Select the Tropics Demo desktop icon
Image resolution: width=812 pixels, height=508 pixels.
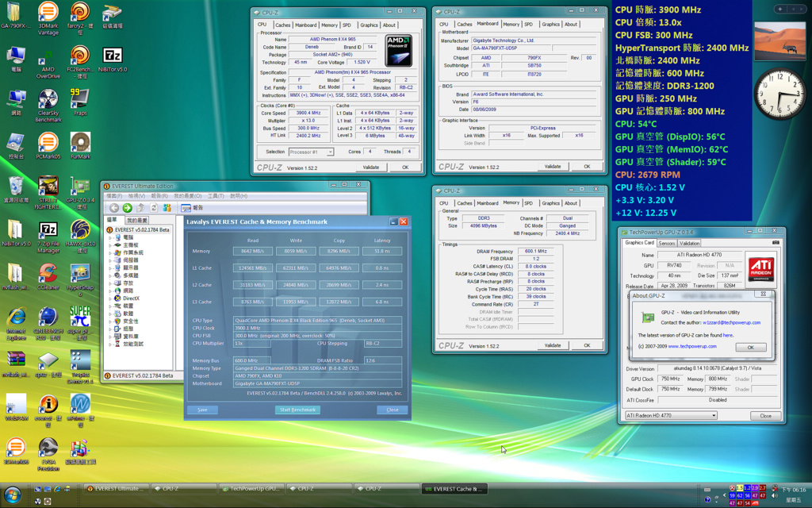pos(80,368)
